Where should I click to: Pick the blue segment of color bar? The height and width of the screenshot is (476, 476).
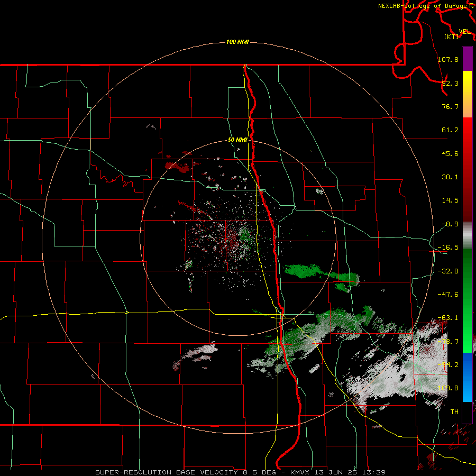coord(467,377)
